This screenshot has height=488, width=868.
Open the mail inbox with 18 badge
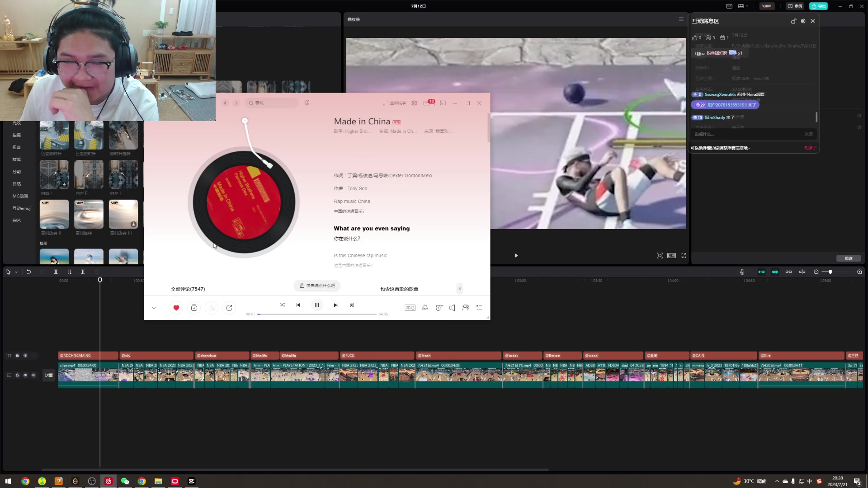427,103
